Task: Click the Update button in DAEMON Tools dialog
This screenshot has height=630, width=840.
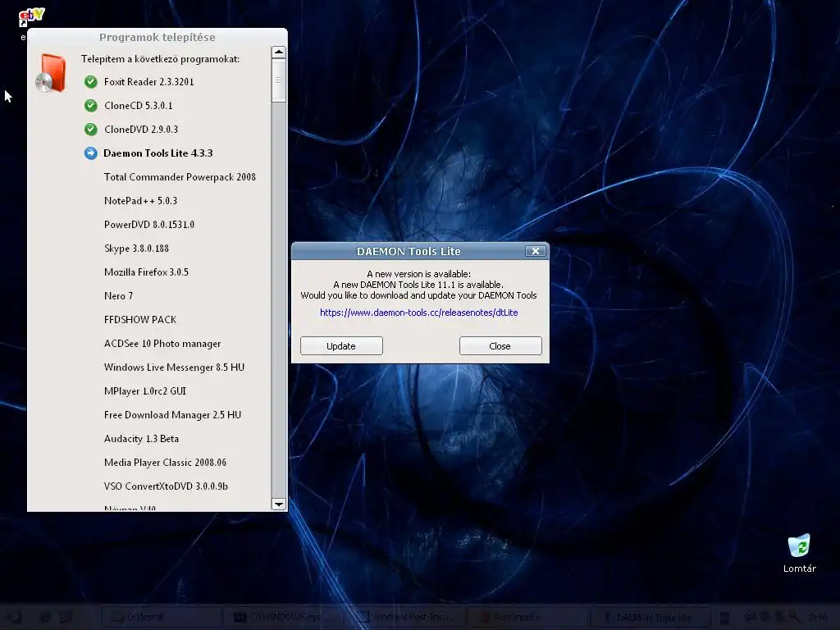Action: click(x=341, y=346)
